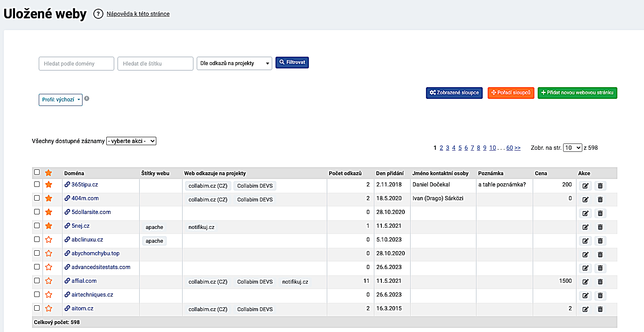Screen dimensions: 644x332
Task: Delete the aitom.cz row
Action: click(x=600, y=309)
